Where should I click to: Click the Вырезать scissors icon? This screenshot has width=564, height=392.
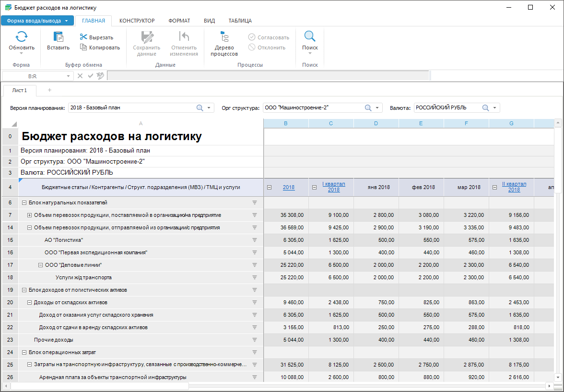coord(83,37)
